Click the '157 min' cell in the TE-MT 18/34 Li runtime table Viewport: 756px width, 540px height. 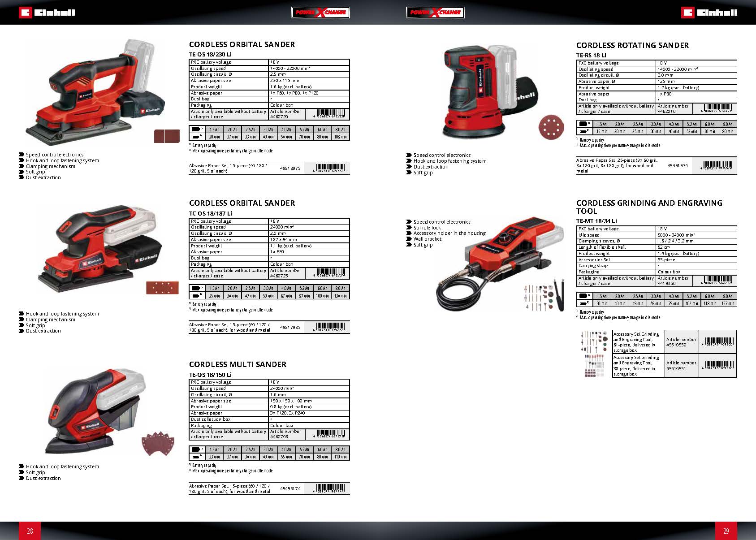pyautogui.click(x=728, y=303)
